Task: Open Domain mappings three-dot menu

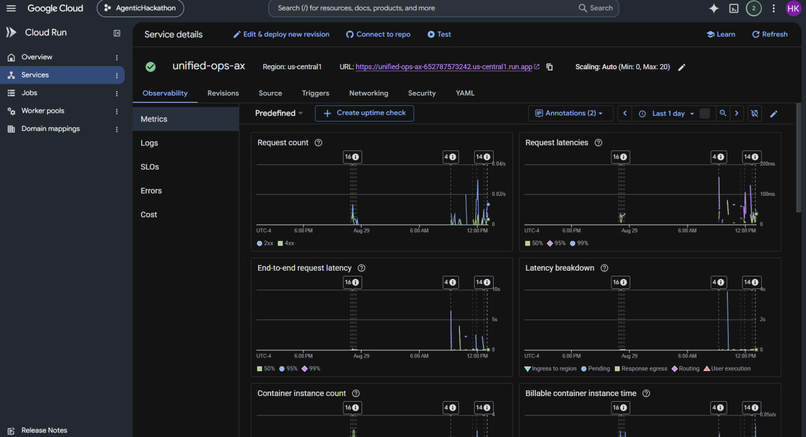Action: [117, 130]
